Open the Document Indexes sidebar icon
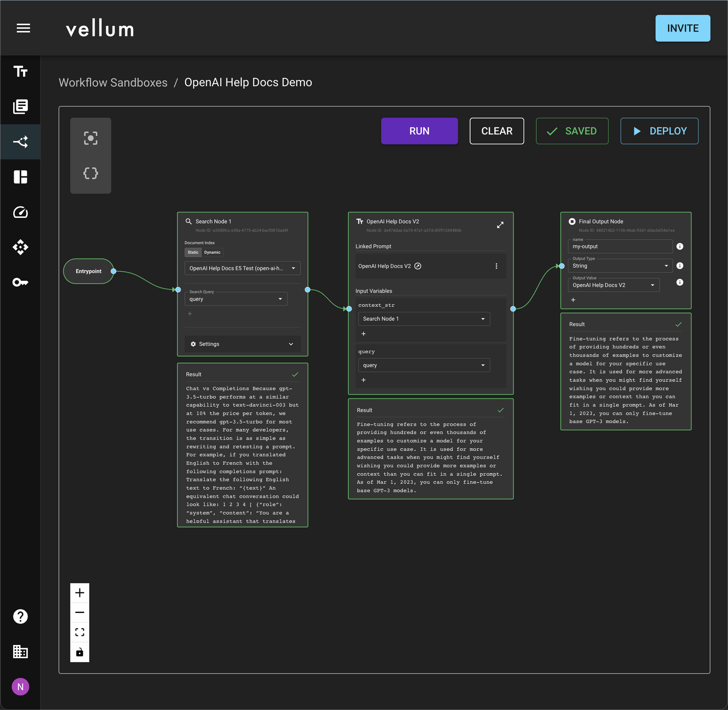The width and height of the screenshot is (728, 710). (x=20, y=107)
